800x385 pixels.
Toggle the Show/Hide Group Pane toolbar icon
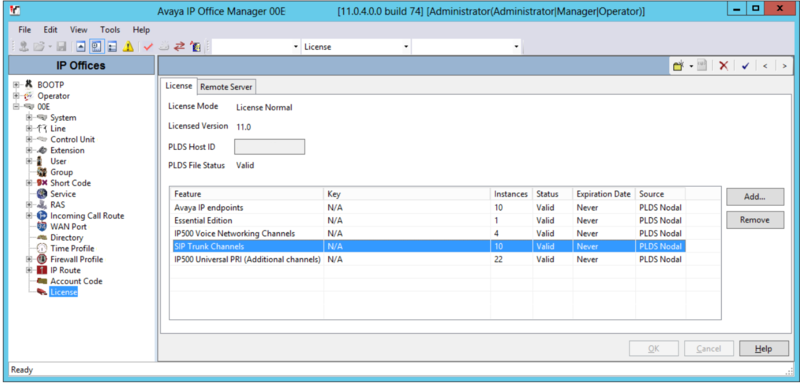(113, 47)
